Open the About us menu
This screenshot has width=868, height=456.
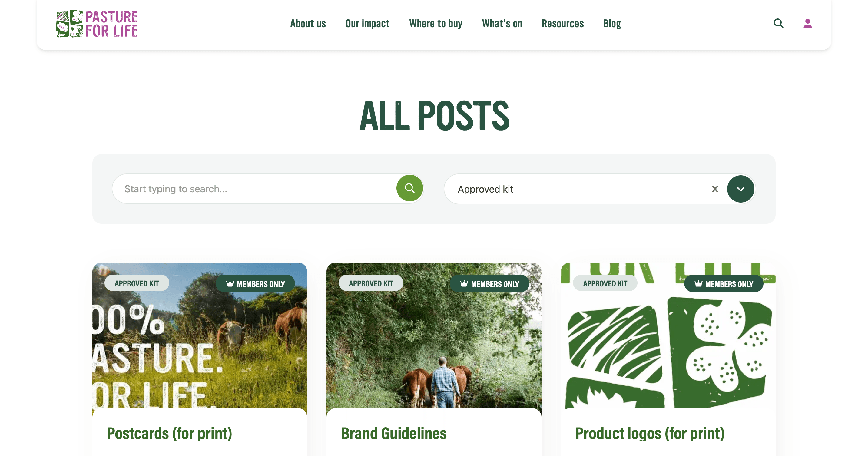(x=308, y=24)
